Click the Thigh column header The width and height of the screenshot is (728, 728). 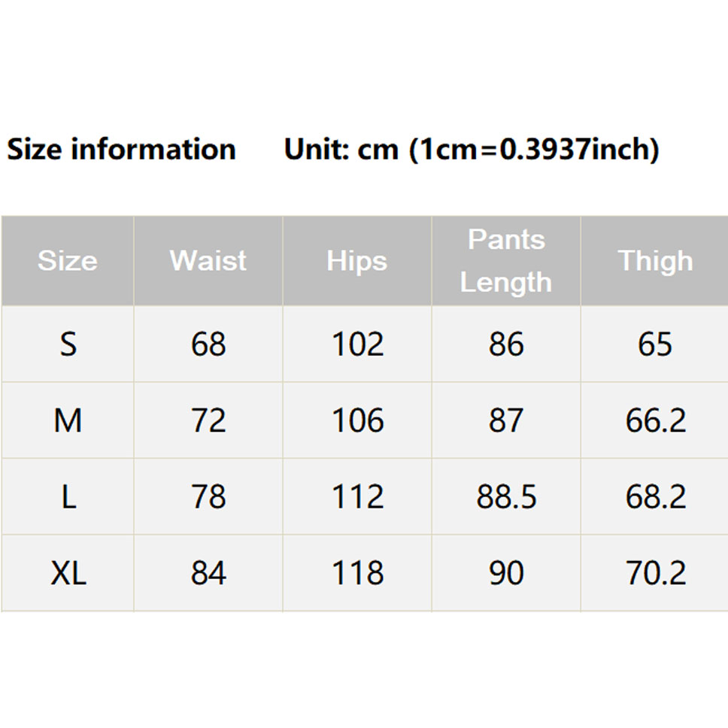coord(655,261)
